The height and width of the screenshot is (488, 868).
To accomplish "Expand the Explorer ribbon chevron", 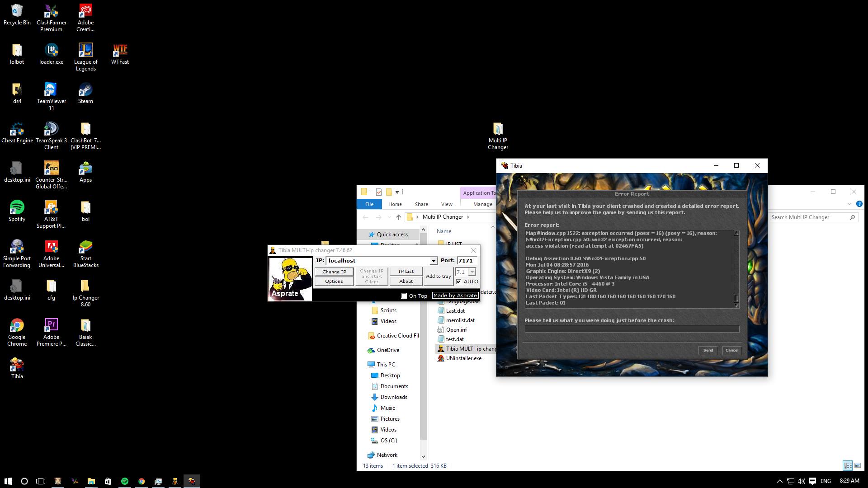I will [x=849, y=204].
